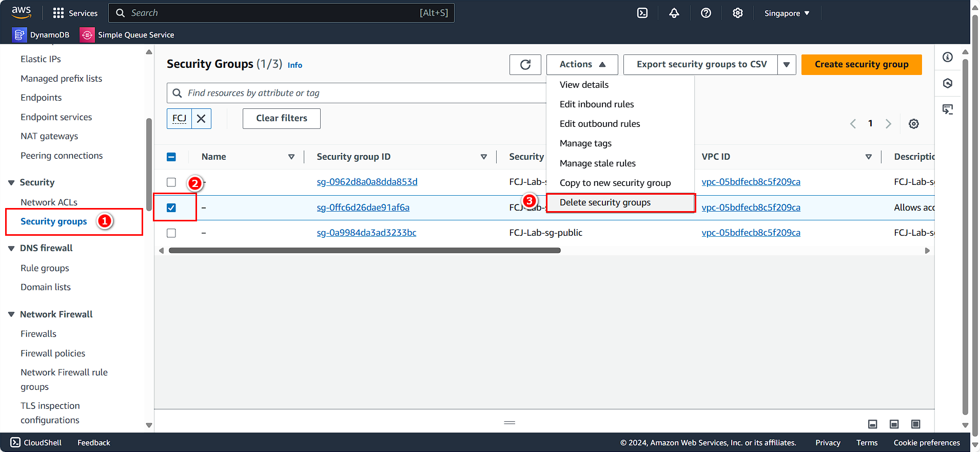The height and width of the screenshot is (452, 980).
Task: Go to next page of results
Action: [888, 124]
